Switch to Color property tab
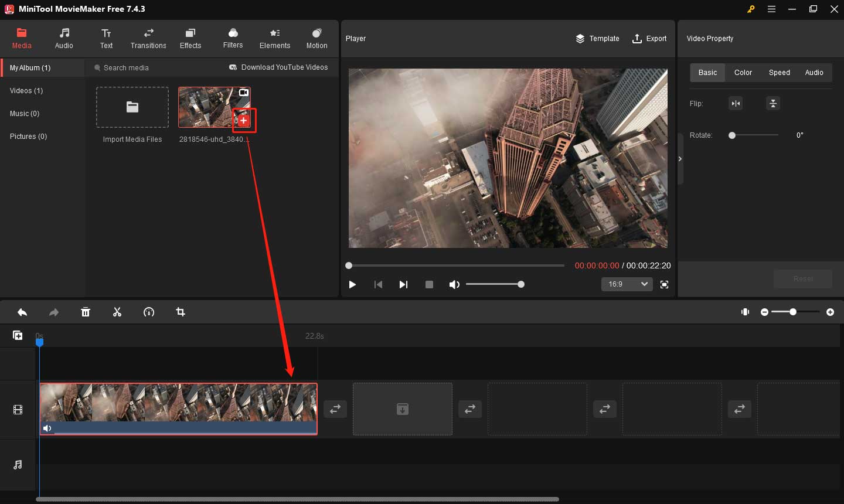The width and height of the screenshot is (844, 504). (743, 73)
